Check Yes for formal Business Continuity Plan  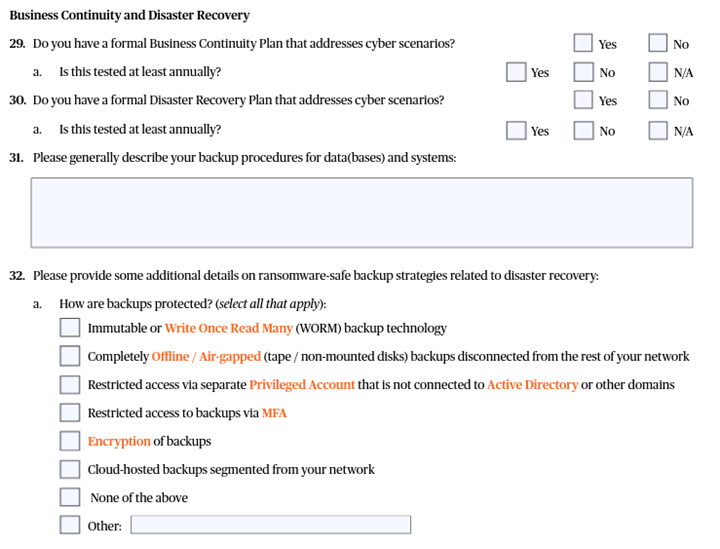583,43
